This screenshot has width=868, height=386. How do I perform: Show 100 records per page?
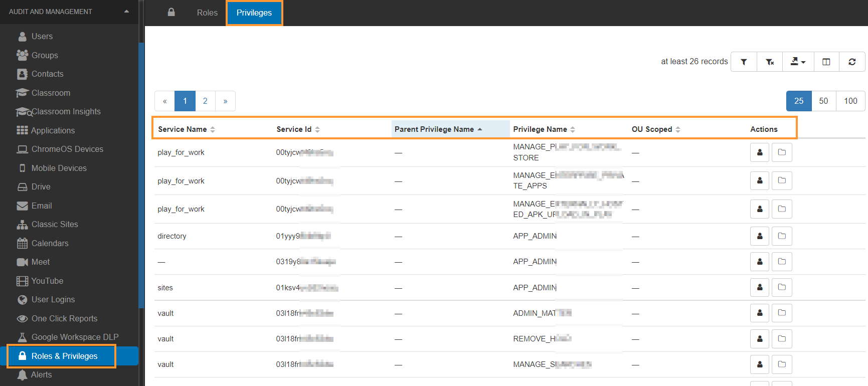[x=850, y=101]
